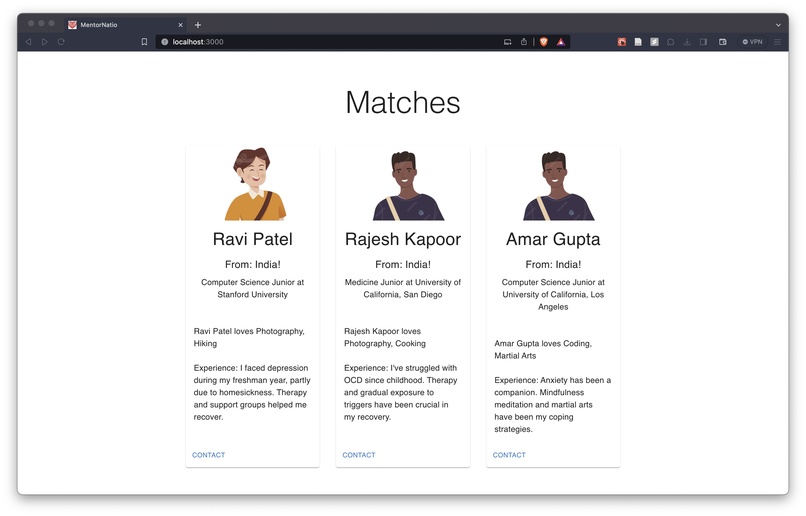The height and width of the screenshot is (516, 806).
Task: Click the VPN button
Action: 753,42
